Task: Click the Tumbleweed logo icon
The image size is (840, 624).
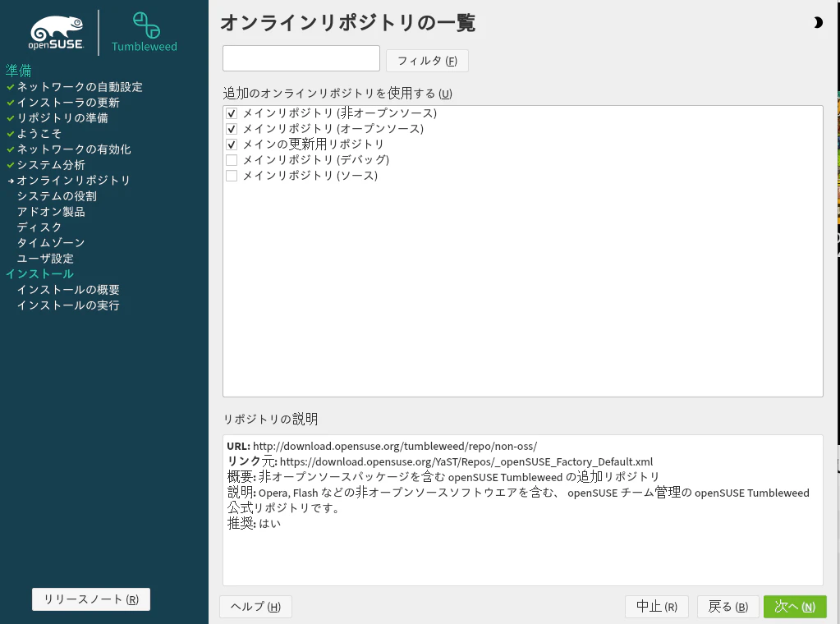Action: pos(145,25)
